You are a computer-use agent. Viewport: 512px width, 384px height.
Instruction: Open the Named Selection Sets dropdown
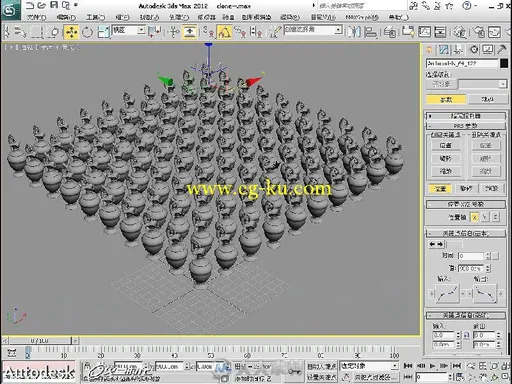pyautogui.click(x=313, y=30)
